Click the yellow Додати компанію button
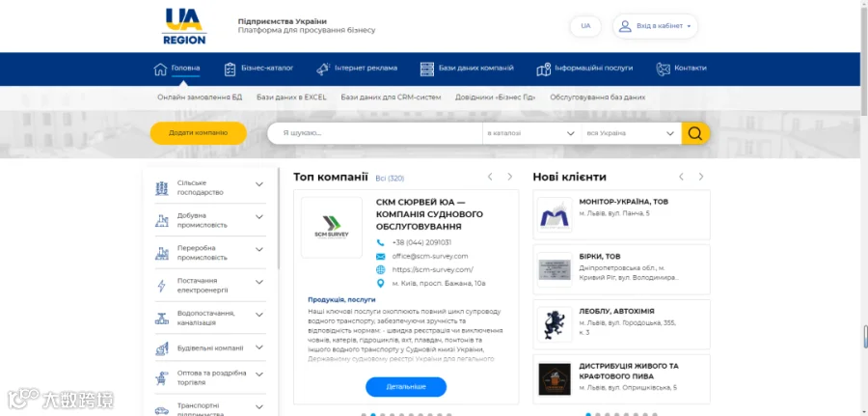868x416 pixels. 198,133
